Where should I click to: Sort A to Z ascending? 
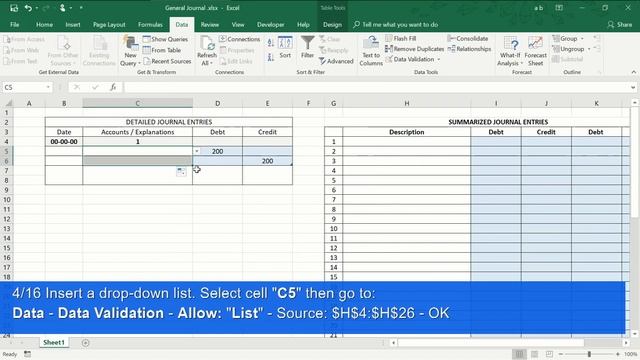[x=271, y=43]
